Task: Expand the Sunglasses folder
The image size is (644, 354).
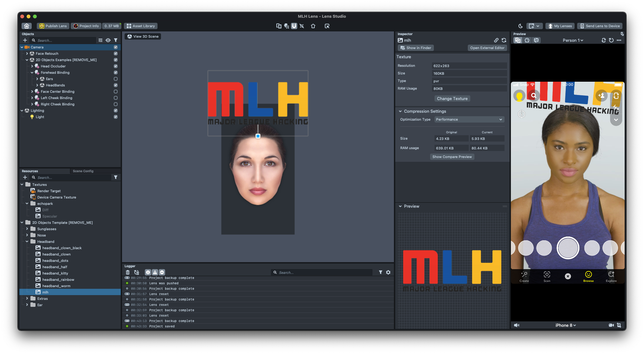Action: 27,229
